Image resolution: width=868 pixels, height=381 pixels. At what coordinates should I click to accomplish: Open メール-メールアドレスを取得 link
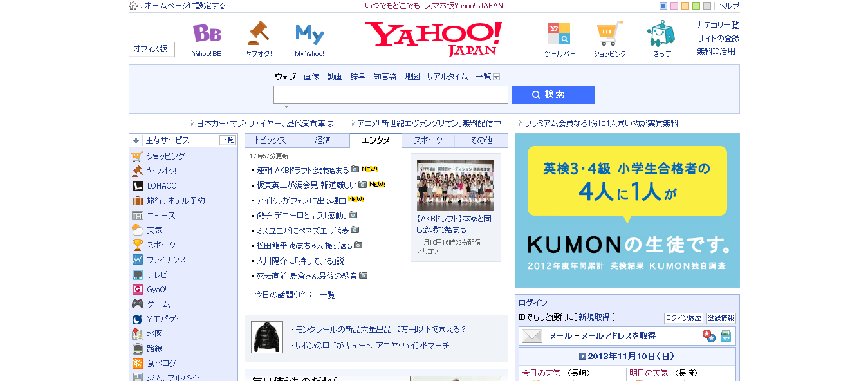tap(602, 336)
